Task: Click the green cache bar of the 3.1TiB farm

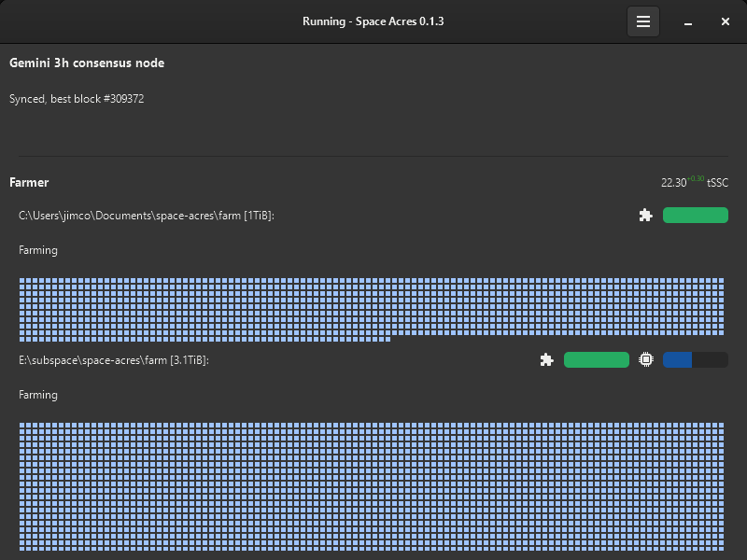Action: pos(596,360)
